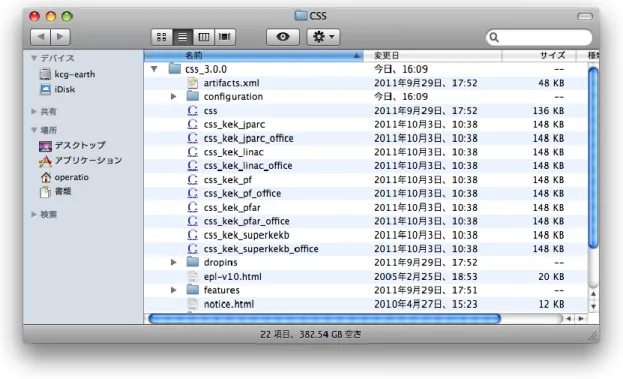
Task: Select the css_3.0.0 folder icon
Action: 175,69
